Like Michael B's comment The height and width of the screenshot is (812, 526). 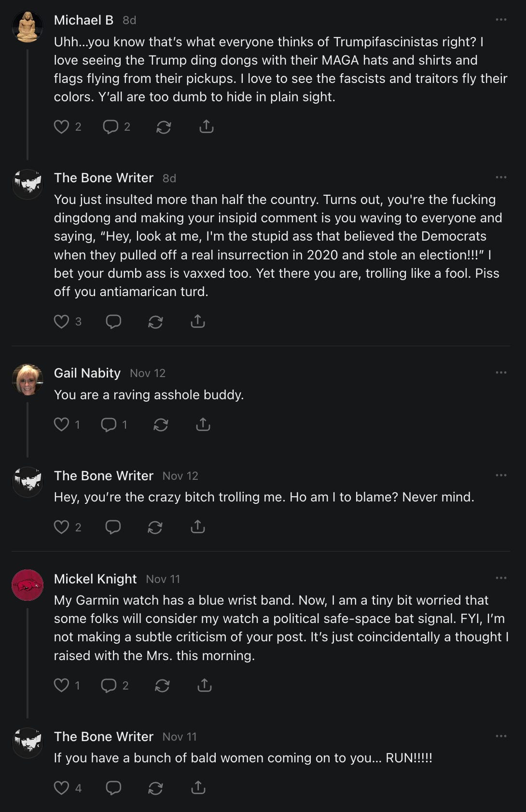61,127
